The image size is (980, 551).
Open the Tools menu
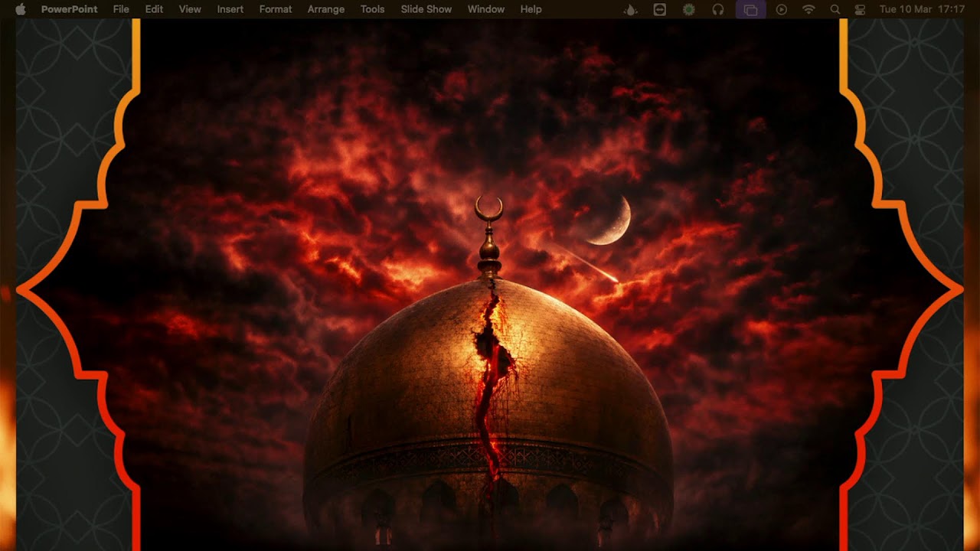click(372, 9)
